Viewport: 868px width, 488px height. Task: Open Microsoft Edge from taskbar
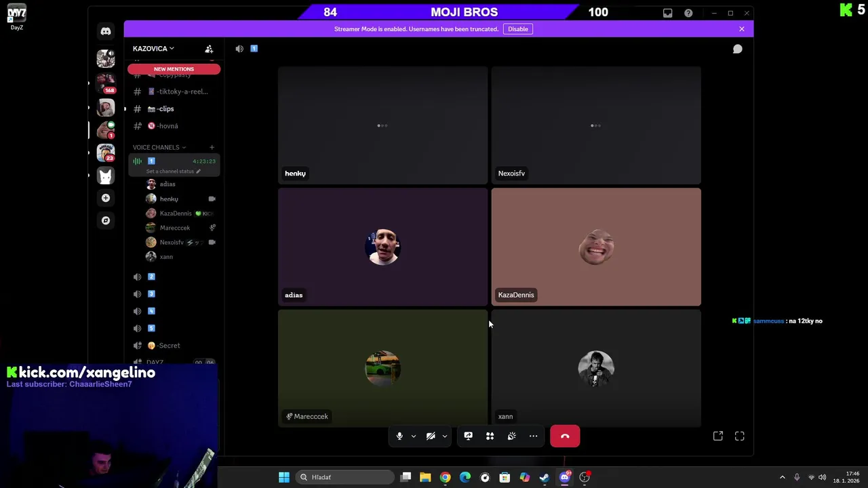465,477
